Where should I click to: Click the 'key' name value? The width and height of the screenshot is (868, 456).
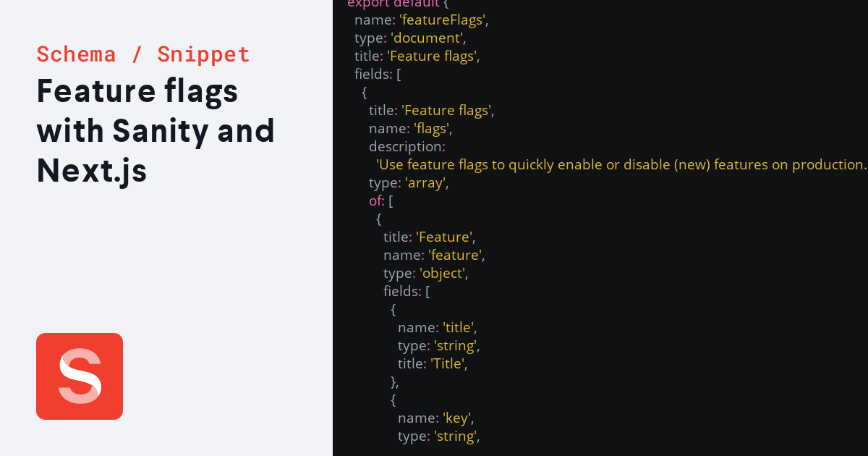(459, 418)
